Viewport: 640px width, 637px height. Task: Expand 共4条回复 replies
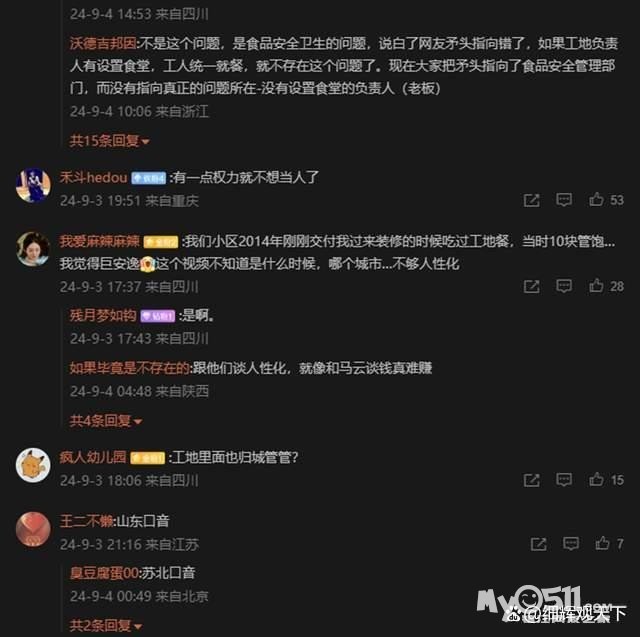106,420
